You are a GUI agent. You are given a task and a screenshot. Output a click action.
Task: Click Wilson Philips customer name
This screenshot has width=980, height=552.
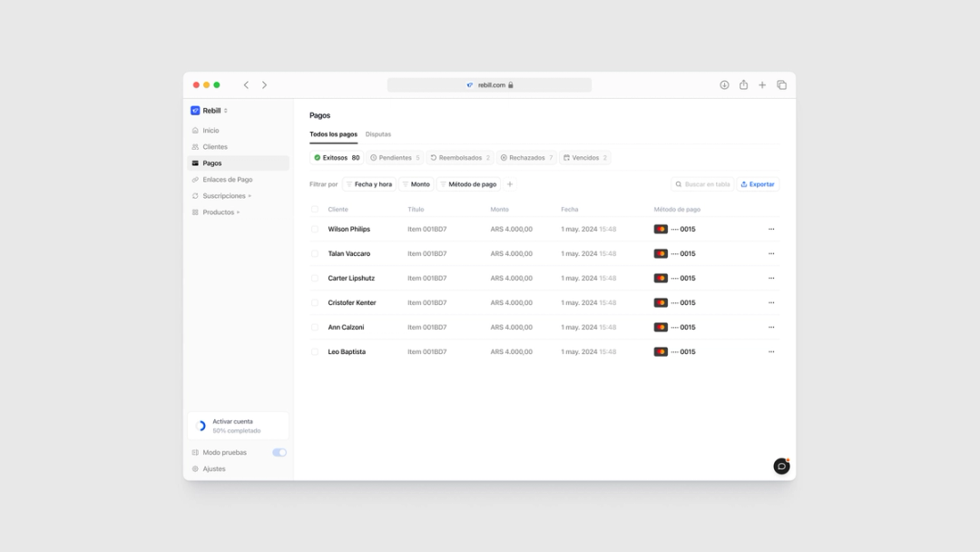coord(348,230)
